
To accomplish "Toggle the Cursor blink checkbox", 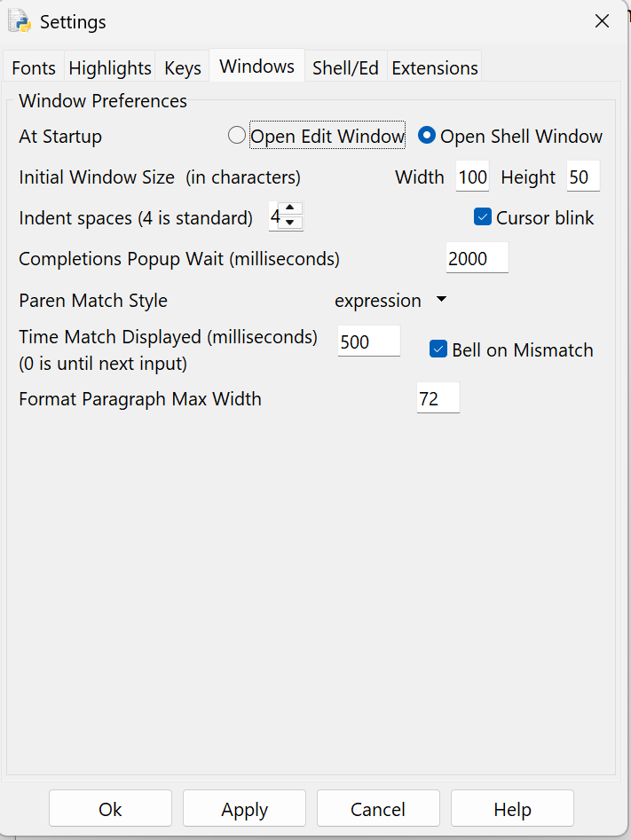I will coord(483,217).
